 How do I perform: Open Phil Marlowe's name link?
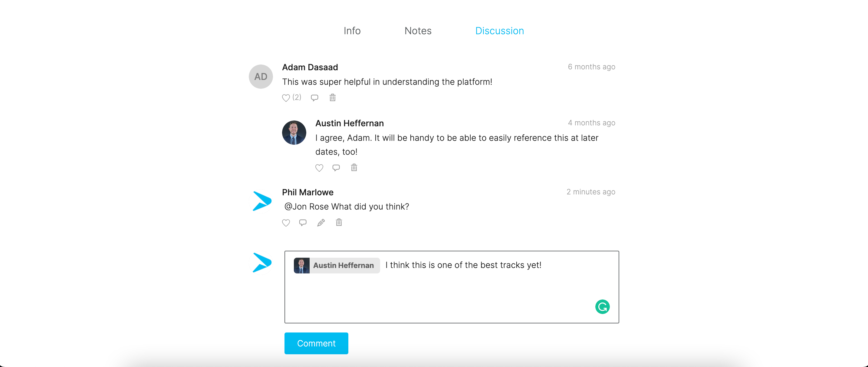[x=307, y=192]
